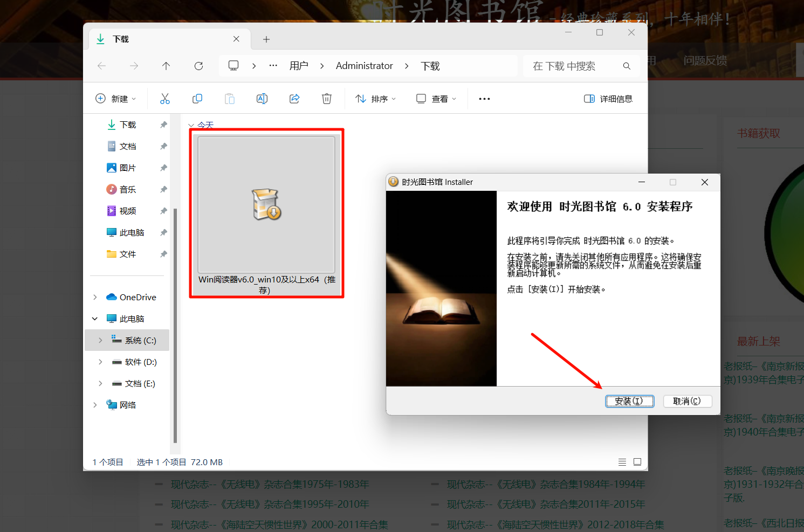Open a new Explorer tab with plus
Image resolution: width=804 pixels, height=532 pixels.
click(266, 39)
